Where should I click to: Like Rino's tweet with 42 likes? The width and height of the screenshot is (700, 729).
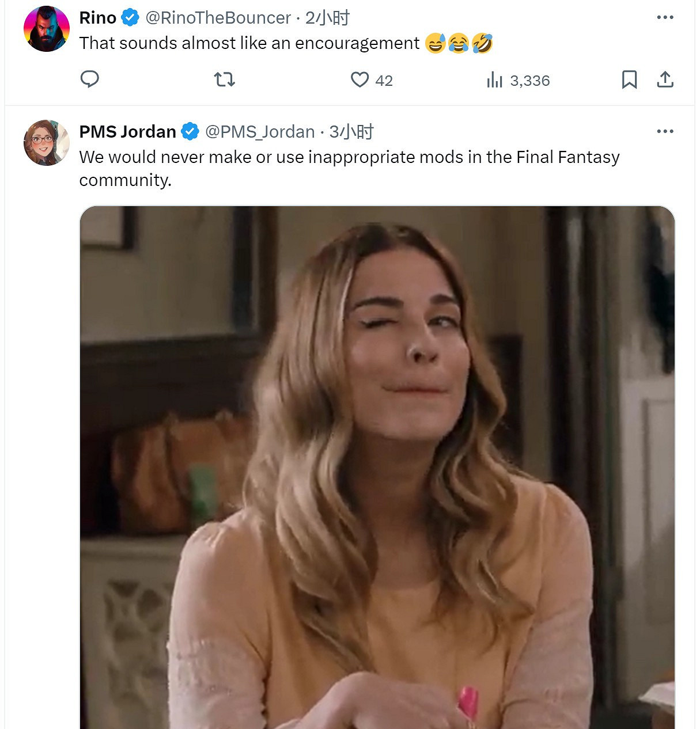tap(360, 79)
